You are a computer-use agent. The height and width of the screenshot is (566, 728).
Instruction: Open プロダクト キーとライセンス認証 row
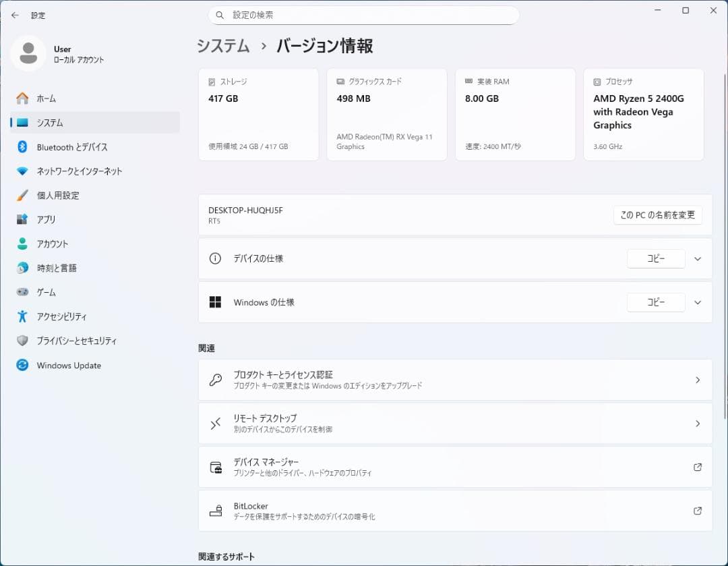(455, 380)
